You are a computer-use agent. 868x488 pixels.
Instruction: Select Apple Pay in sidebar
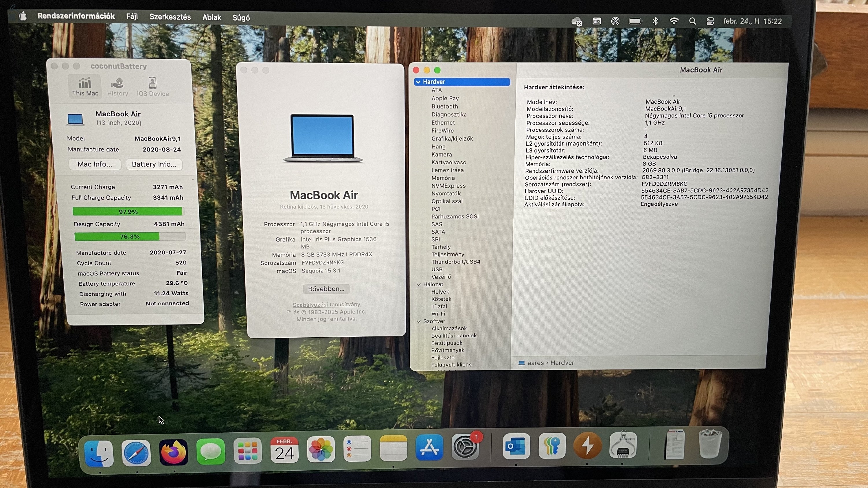pos(445,98)
